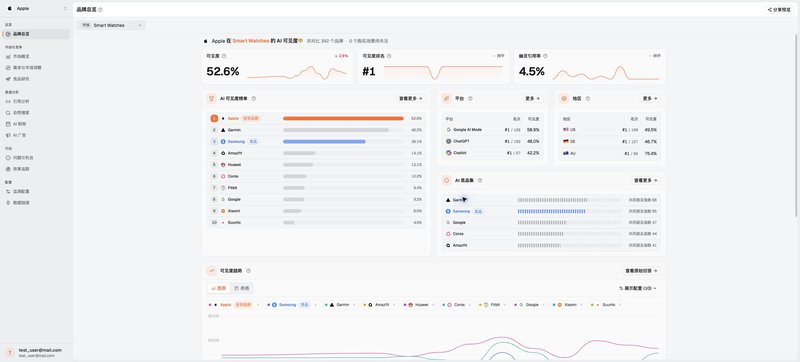Open chevron on Google legend chip

point(544,305)
